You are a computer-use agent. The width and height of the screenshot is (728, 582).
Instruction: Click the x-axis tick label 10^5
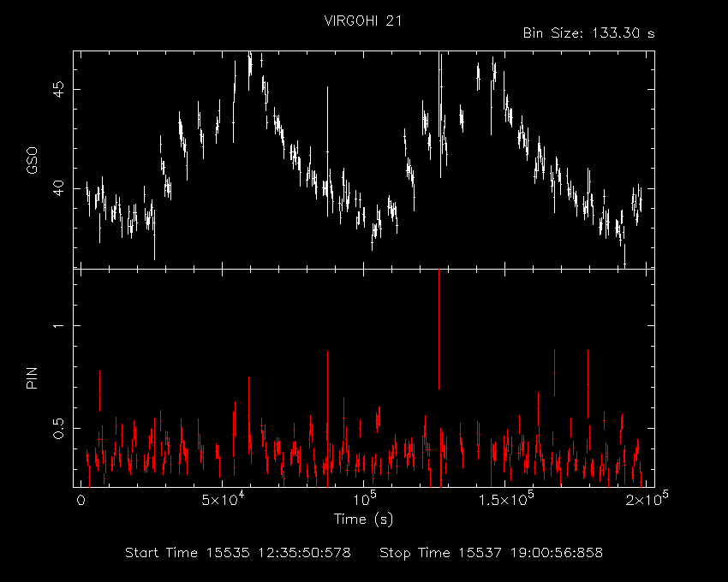pos(363,499)
